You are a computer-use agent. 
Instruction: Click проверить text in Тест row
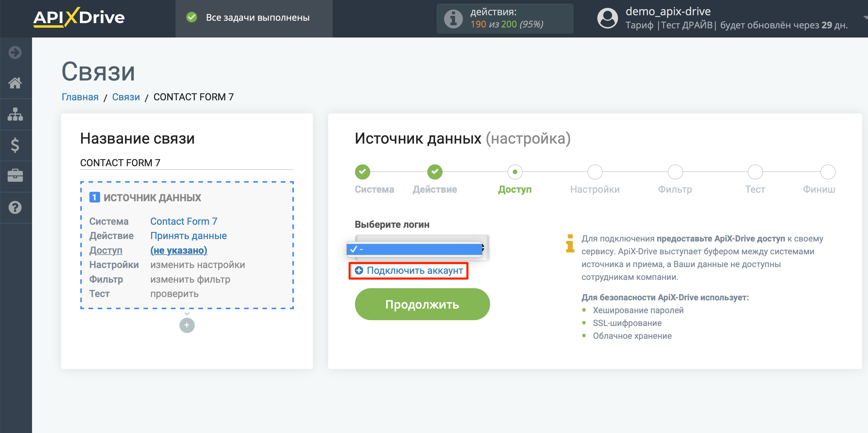pyautogui.click(x=174, y=294)
